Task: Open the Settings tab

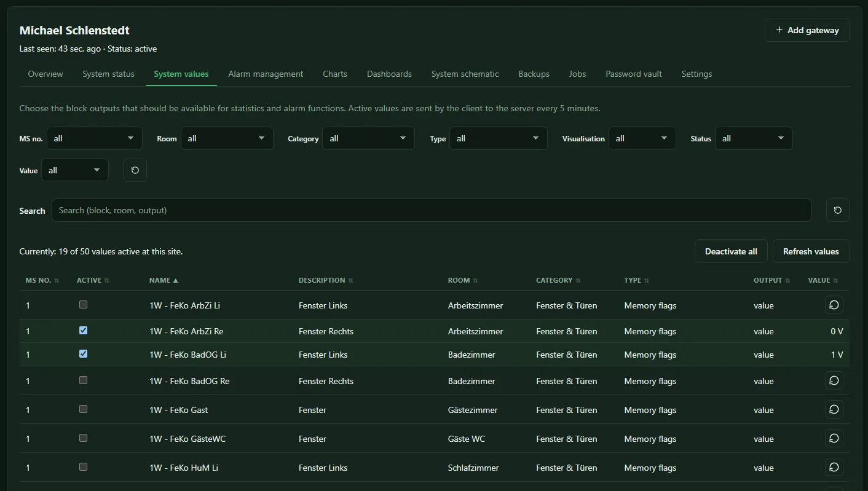Action: click(697, 74)
